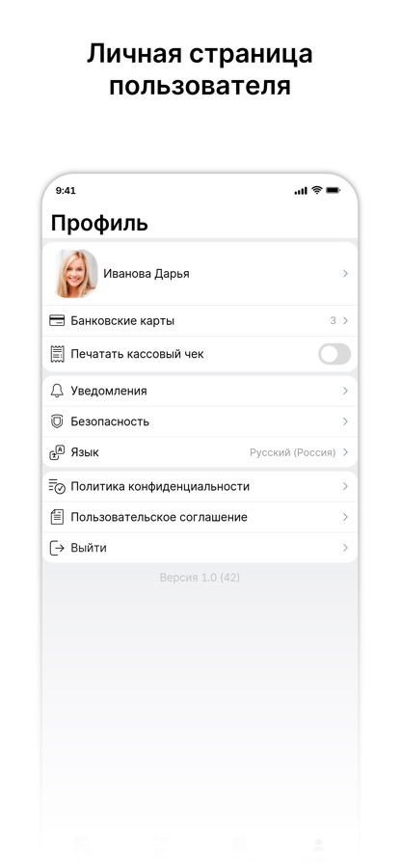400x868 pixels.
Task: Open the Политика конфиденциальности link
Action: click(160, 487)
